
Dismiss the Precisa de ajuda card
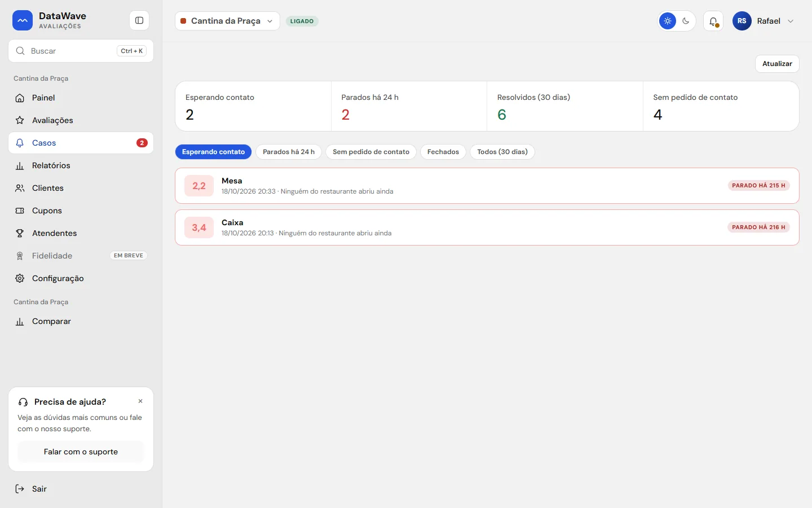coord(140,401)
